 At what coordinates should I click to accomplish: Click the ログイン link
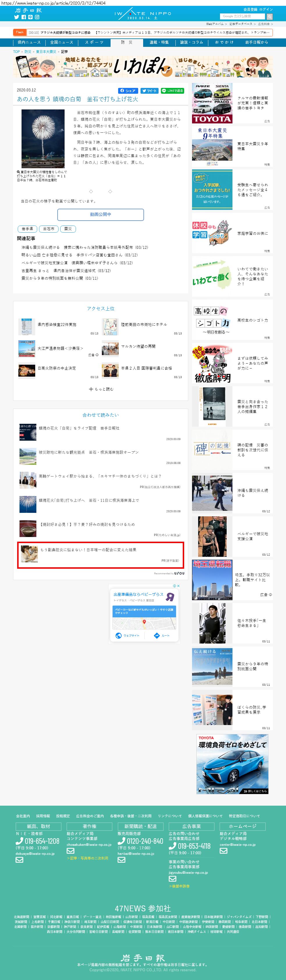pyautogui.click(x=266, y=9)
